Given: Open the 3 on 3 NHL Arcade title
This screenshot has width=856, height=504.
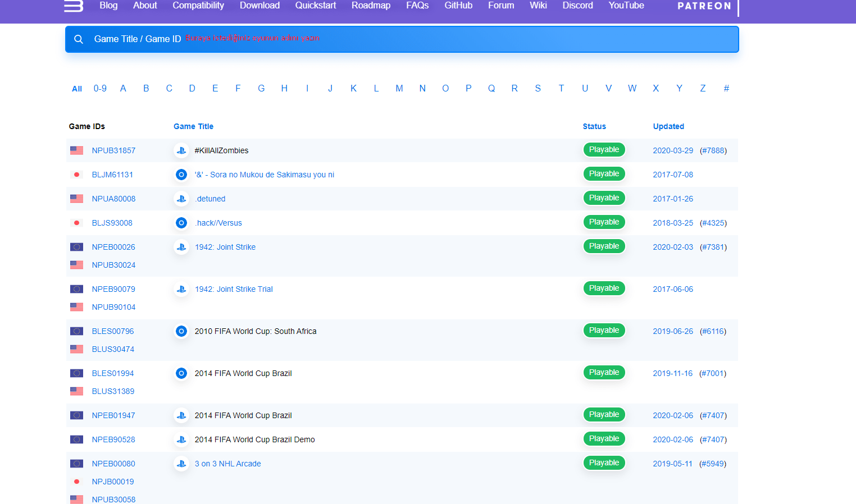Looking at the screenshot, I should pyautogui.click(x=228, y=464).
